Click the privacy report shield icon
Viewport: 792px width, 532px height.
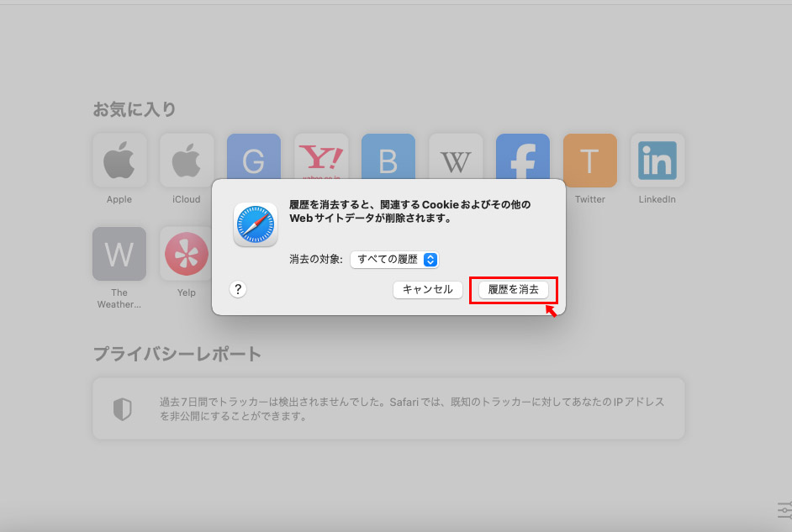[122, 408]
